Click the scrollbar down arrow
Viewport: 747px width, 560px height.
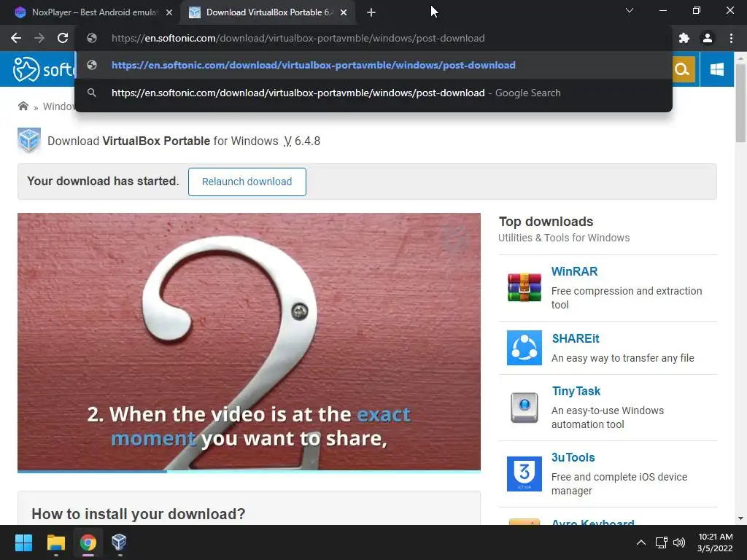point(740,518)
